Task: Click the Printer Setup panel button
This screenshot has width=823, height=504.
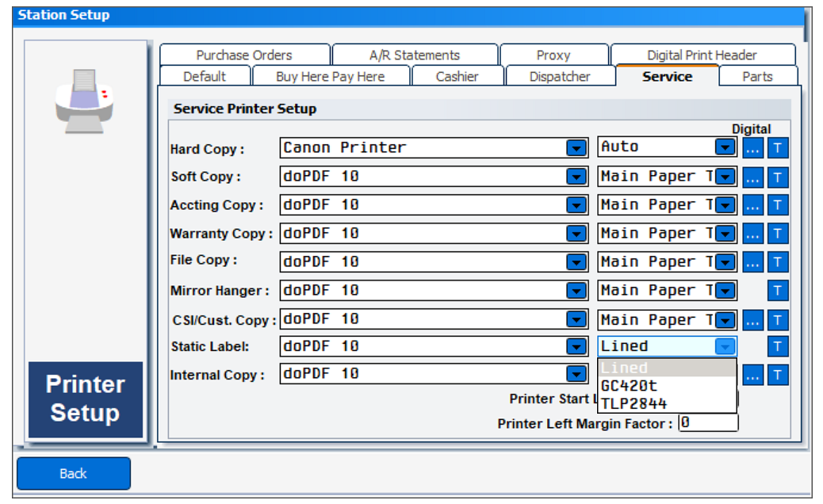Action: click(86, 399)
